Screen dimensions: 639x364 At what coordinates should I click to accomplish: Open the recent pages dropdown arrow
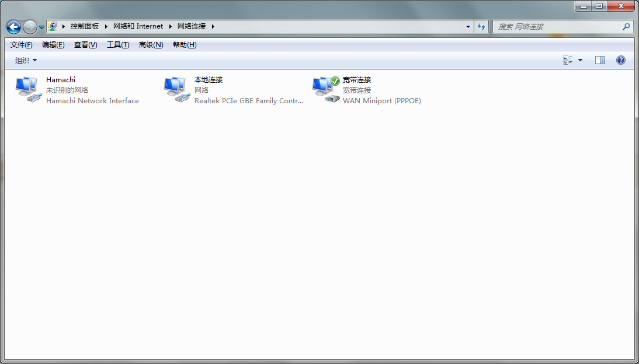[41, 27]
